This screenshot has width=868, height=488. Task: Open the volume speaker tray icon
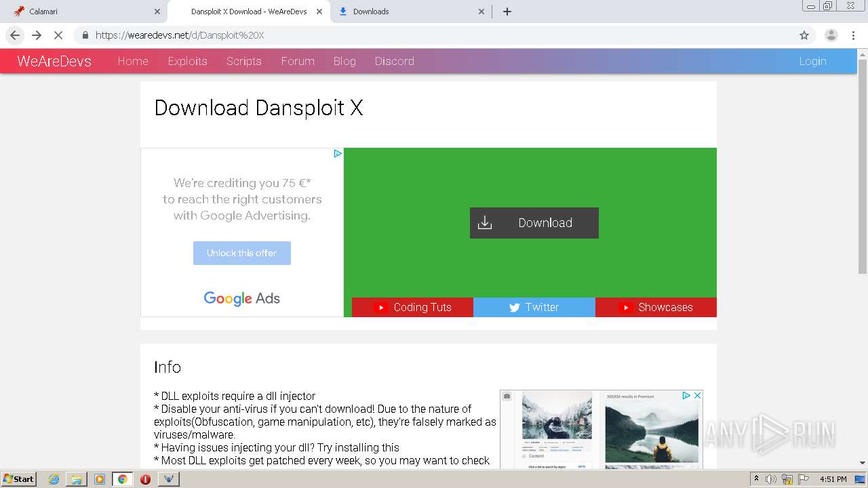[771, 479]
